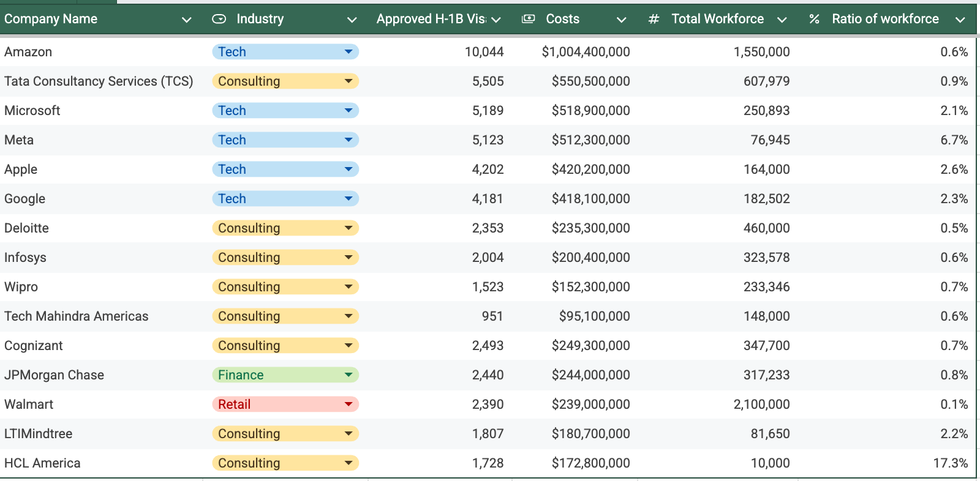Screen dimensions: 980x481
Task: Open Approved H-1B Visas column chevron
Action: [x=496, y=20]
